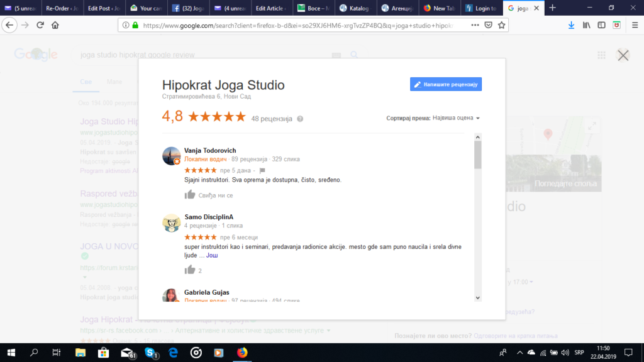Show site information icon in address bar
The width and height of the screenshot is (644, 362).
pyautogui.click(x=126, y=25)
